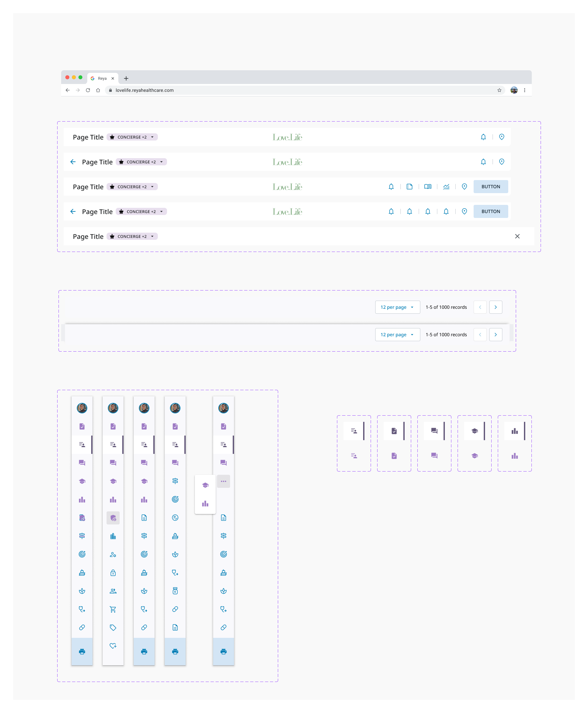Click the open book icon in the header

click(428, 187)
